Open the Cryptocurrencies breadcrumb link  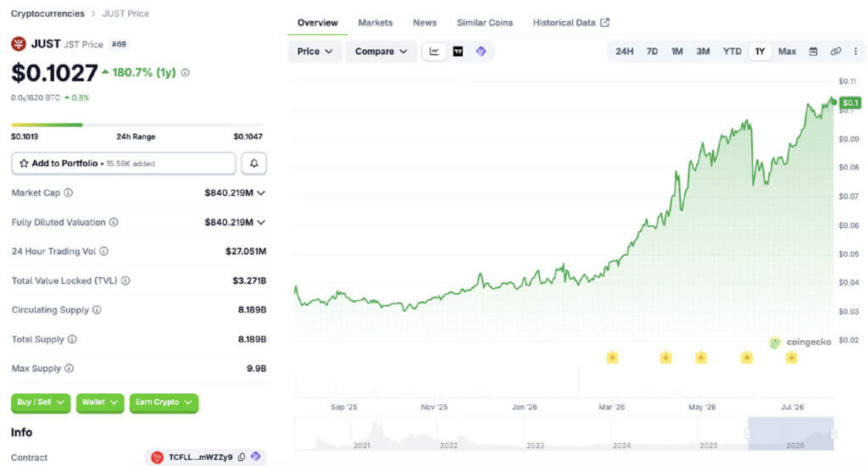47,14
